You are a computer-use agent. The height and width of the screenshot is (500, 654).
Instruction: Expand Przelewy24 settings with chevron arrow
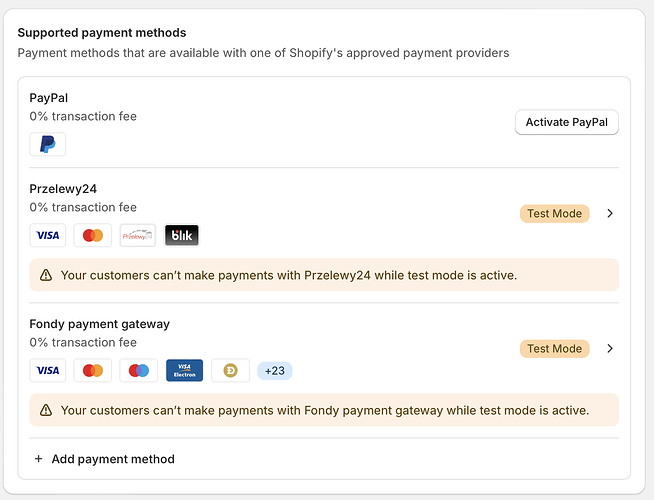point(611,213)
